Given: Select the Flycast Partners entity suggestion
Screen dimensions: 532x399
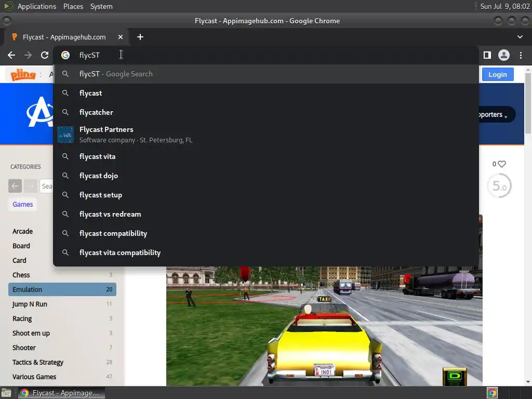Looking at the screenshot, I should click(x=266, y=135).
